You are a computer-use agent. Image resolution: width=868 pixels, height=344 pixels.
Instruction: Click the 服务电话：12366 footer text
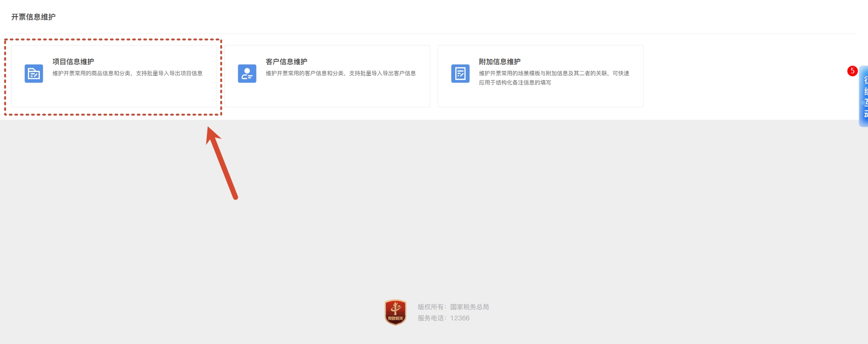[444, 318]
